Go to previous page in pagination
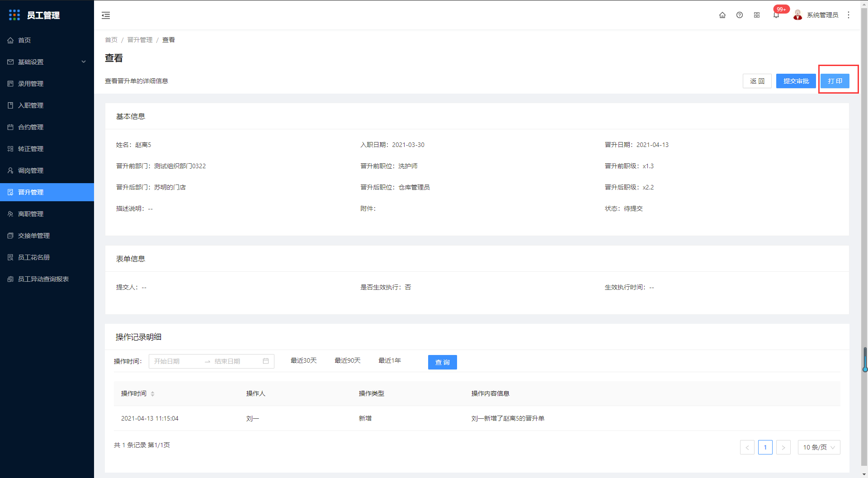Screen dimensions: 868x478 coord(747,447)
